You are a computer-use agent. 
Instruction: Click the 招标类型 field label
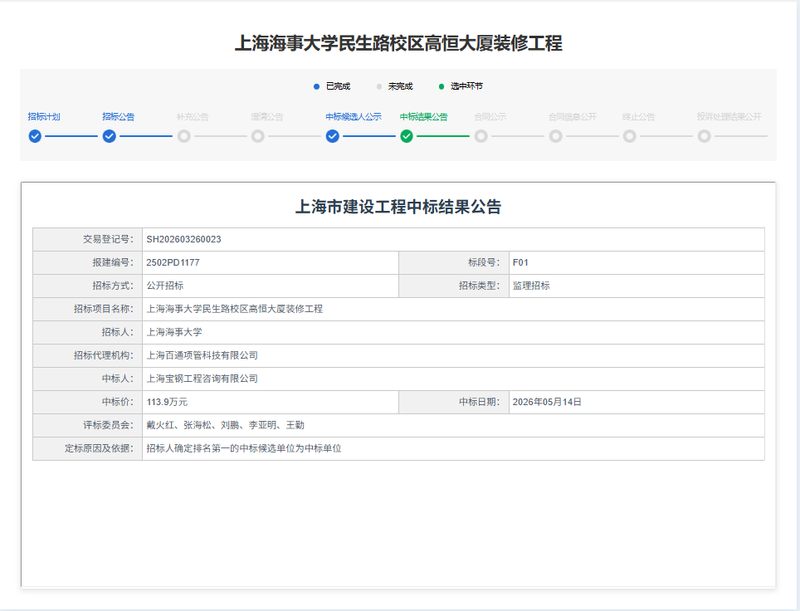pos(479,286)
